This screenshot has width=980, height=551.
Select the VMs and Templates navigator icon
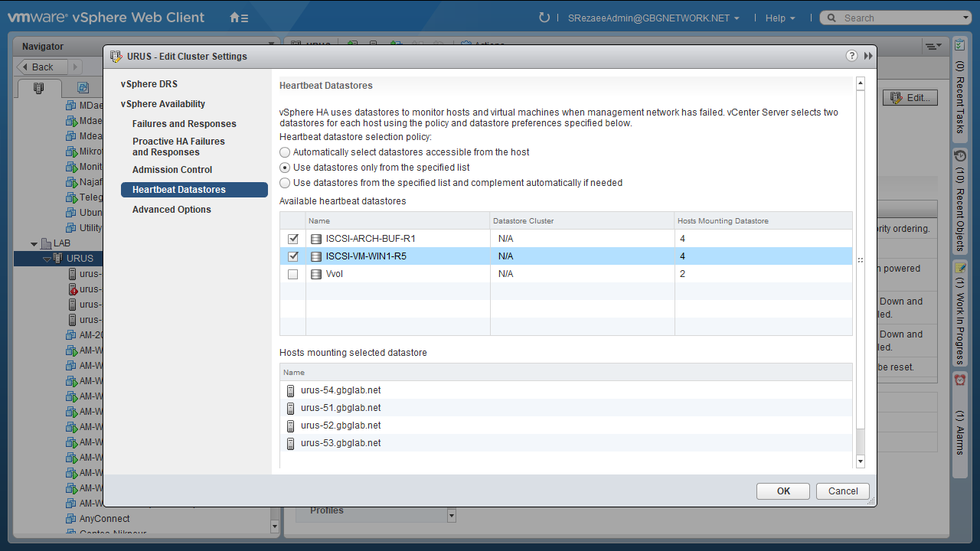[83, 88]
